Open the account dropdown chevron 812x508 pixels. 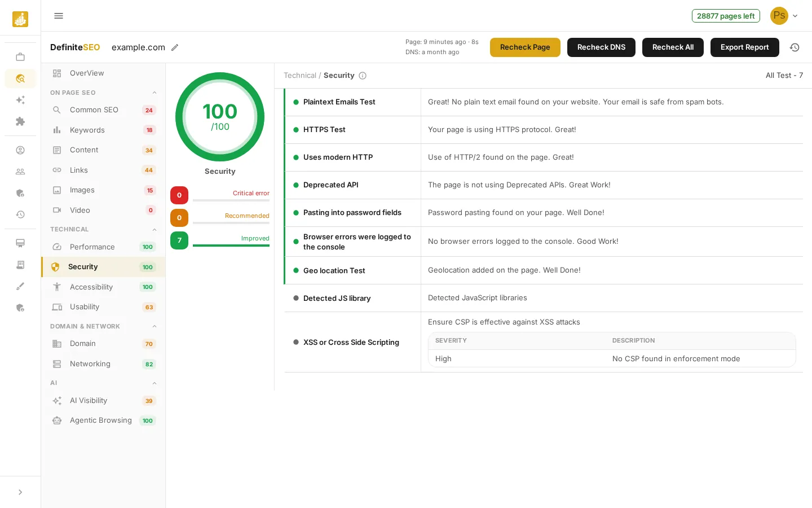click(795, 16)
